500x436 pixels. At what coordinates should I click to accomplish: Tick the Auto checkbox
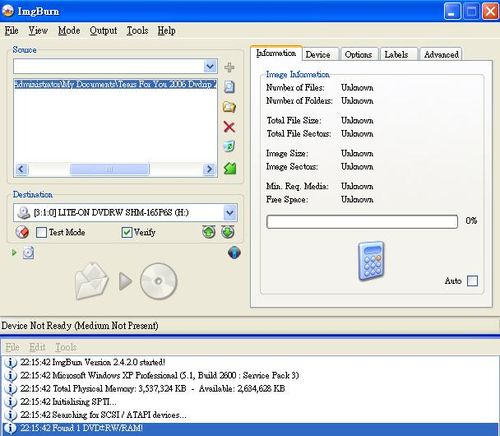(472, 281)
